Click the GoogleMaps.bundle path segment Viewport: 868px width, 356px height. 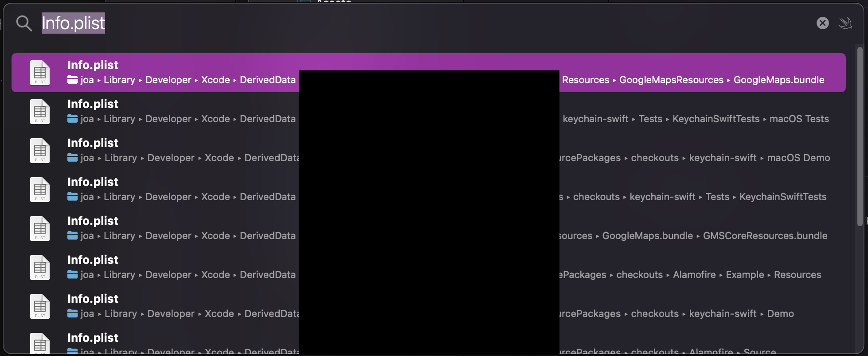coord(779,80)
